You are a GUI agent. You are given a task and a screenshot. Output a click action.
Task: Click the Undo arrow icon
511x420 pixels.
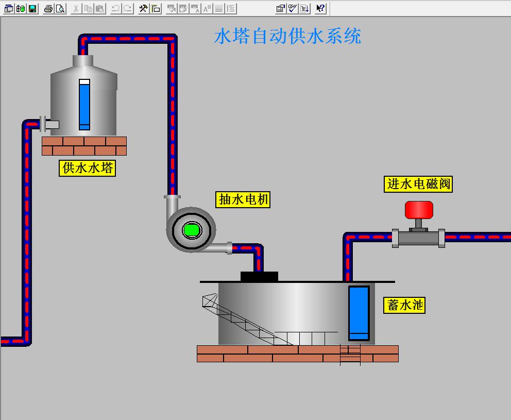click(x=115, y=8)
